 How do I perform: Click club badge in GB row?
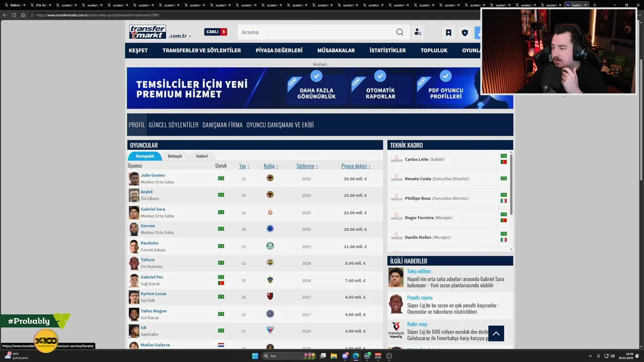(270, 330)
